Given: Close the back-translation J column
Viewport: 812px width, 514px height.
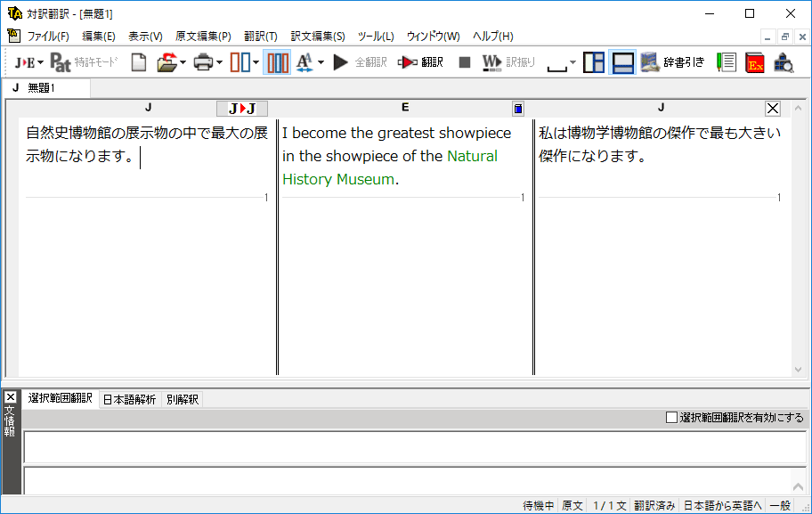Looking at the screenshot, I should coord(773,109).
